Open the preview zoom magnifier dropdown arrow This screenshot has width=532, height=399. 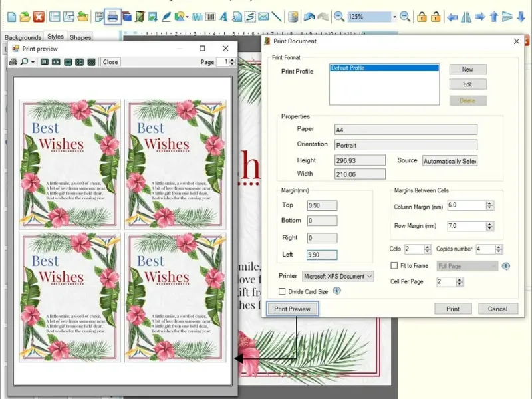pyautogui.click(x=33, y=62)
